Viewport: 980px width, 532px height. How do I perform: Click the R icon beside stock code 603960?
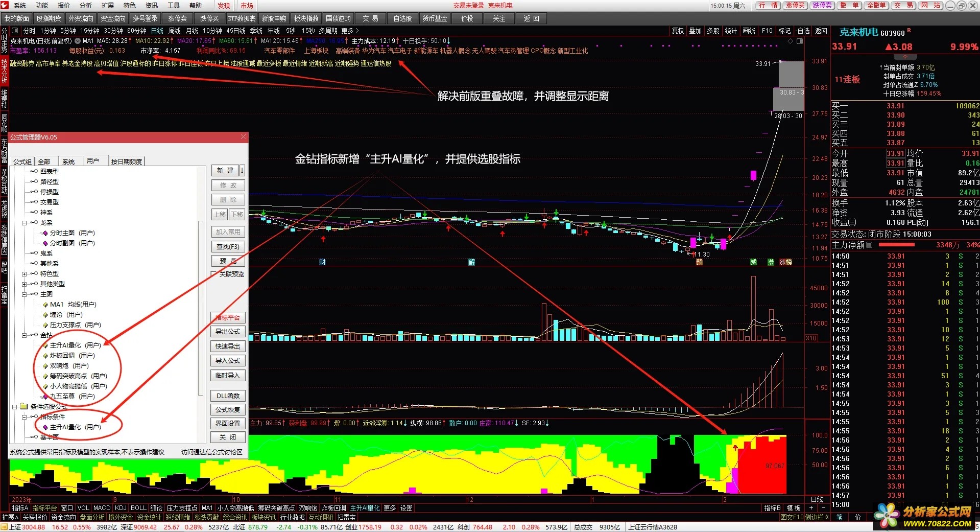(909, 31)
